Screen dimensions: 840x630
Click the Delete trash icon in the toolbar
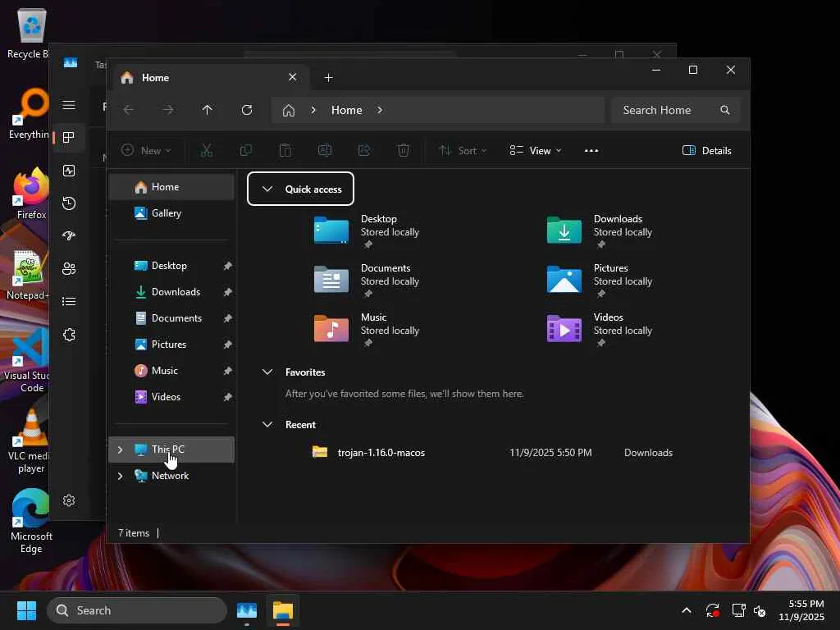404,151
